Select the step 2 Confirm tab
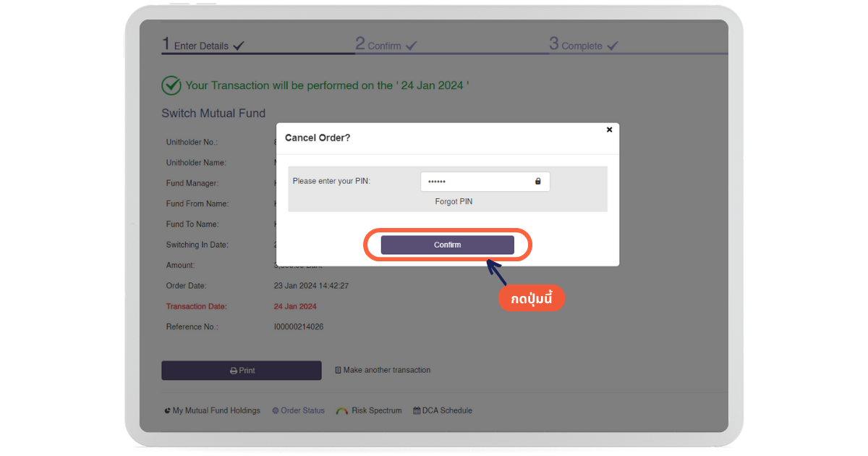Viewport: 868px width, 456px height. (386, 45)
